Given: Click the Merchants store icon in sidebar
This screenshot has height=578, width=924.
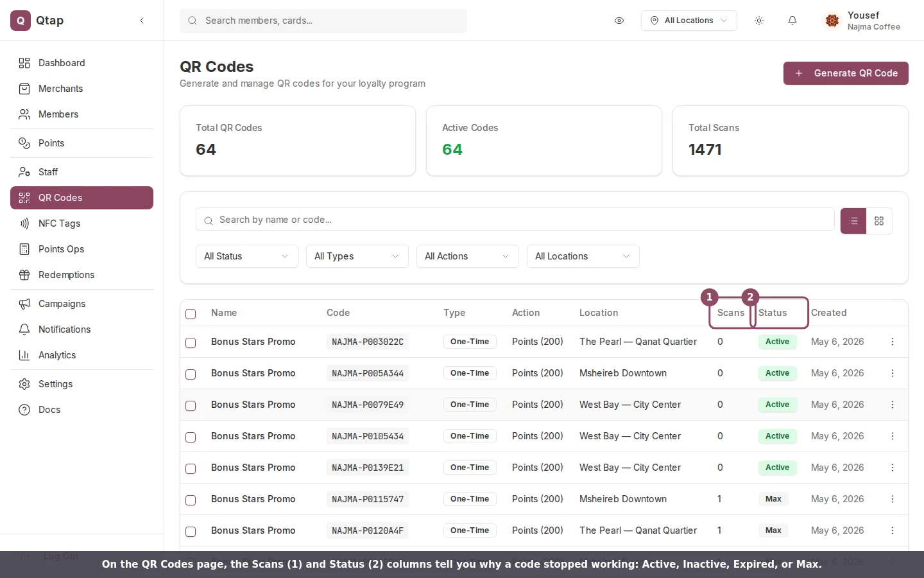Looking at the screenshot, I should [24, 89].
